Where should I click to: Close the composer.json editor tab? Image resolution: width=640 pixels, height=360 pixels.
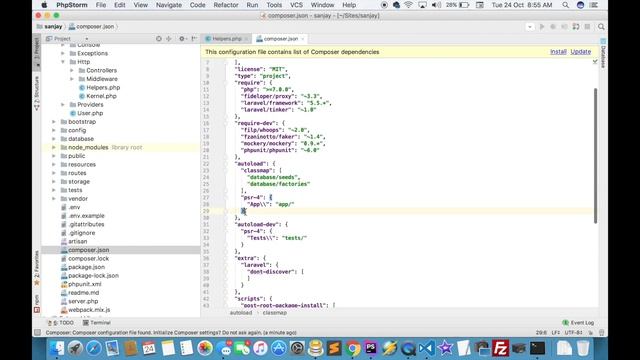(x=302, y=39)
